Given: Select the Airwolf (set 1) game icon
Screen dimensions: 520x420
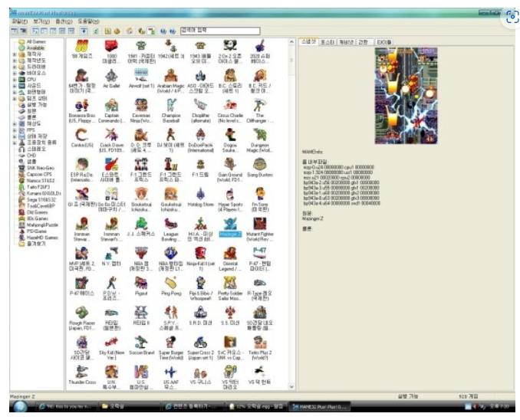Looking at the screenshot, I should [141, 78].
